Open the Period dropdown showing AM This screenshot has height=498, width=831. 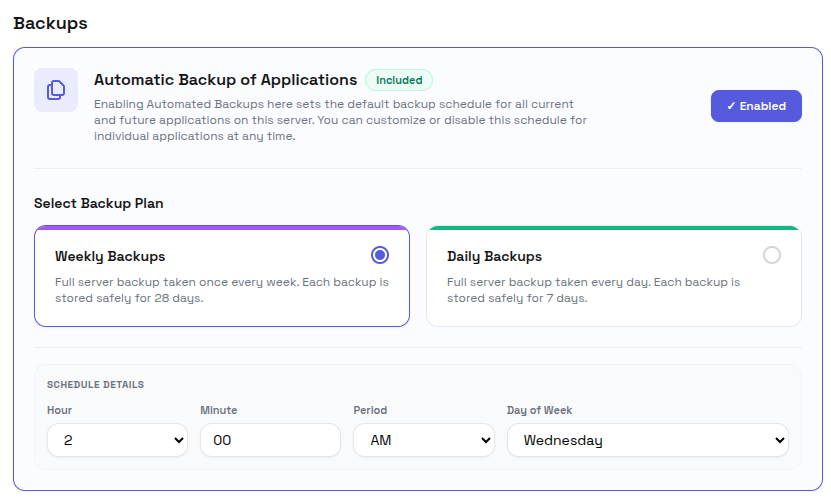tap(423, 440)
